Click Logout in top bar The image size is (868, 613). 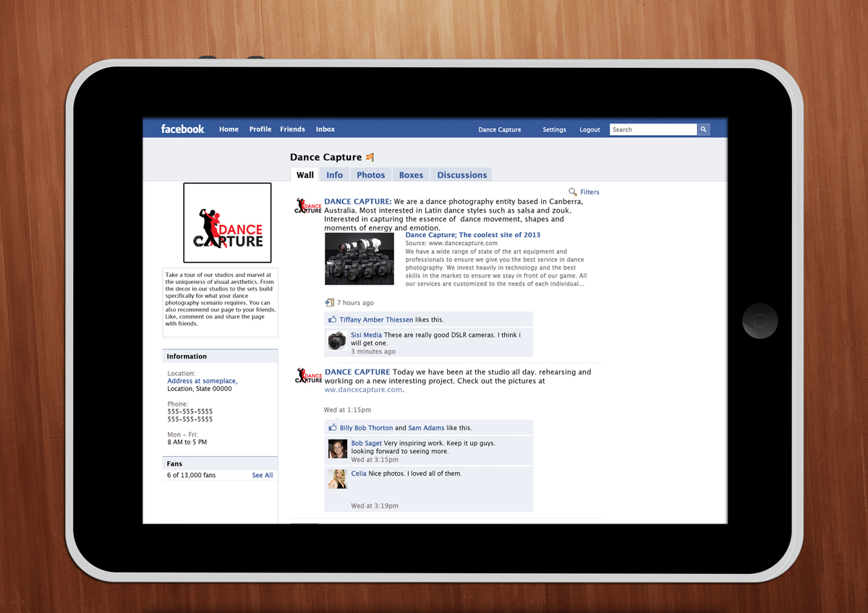coord(590,130)
